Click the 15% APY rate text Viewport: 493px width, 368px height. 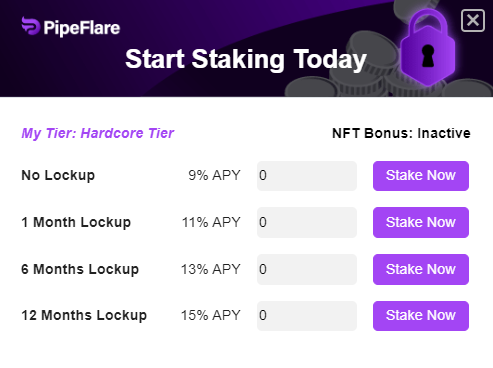tap(211, 315)
